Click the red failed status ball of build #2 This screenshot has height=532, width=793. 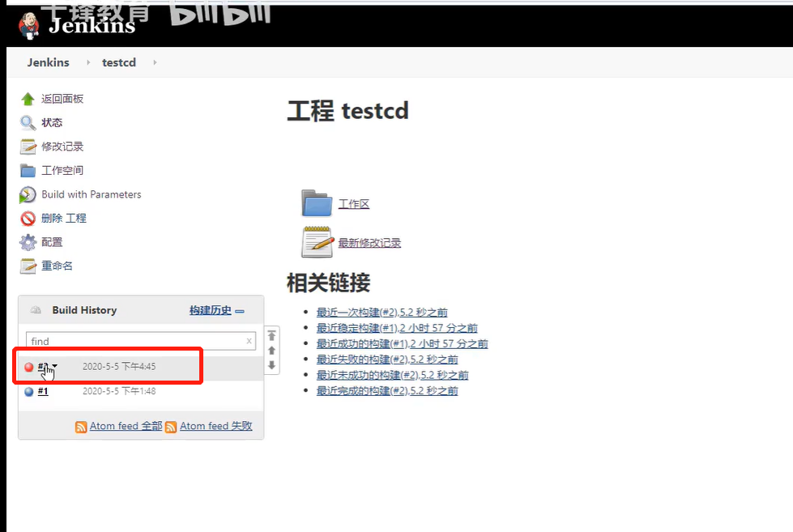pyautogui.click(x=29, y=367)
